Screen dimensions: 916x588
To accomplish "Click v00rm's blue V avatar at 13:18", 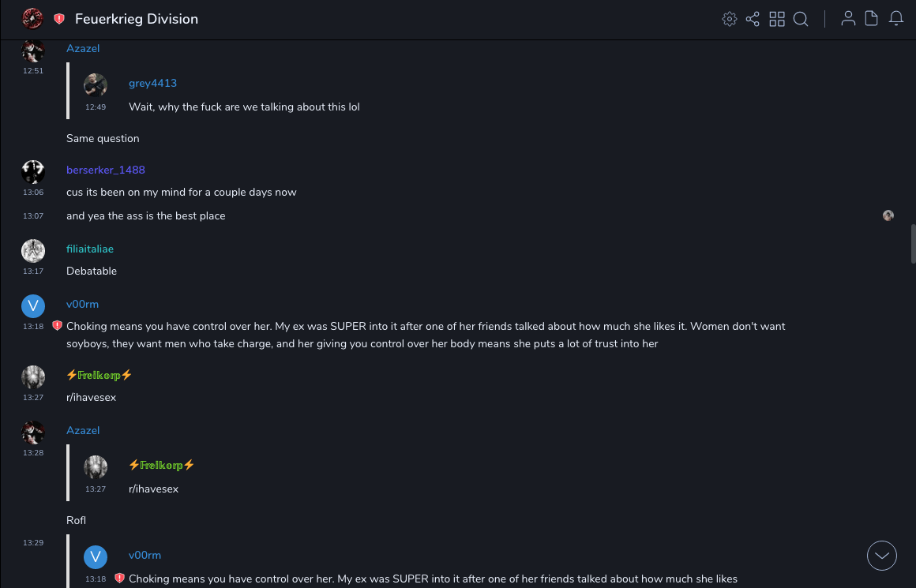I will coord(33,306).
